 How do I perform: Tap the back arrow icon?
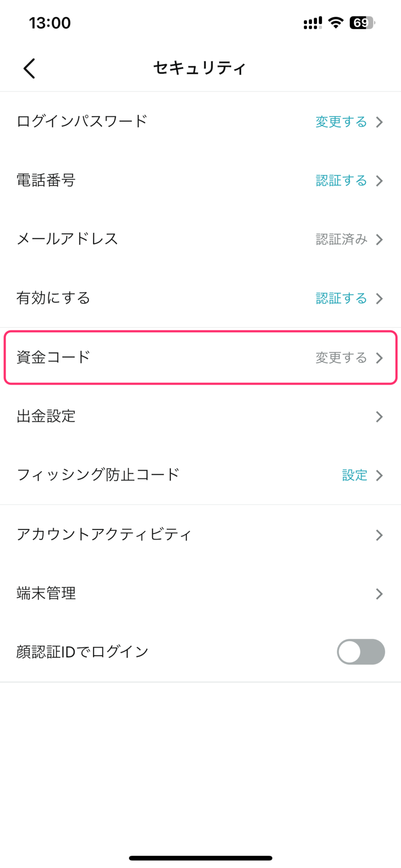click(x=29, y=69)
